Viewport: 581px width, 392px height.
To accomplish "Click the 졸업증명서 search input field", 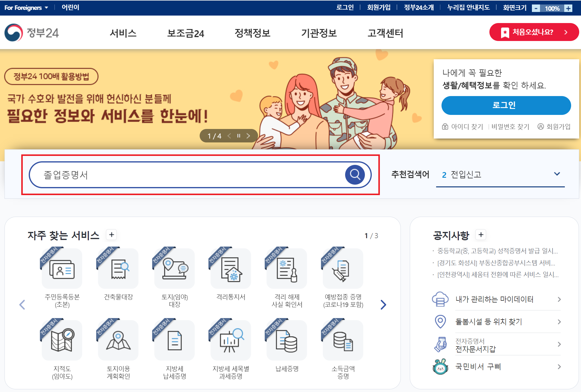I will (186, 175).
